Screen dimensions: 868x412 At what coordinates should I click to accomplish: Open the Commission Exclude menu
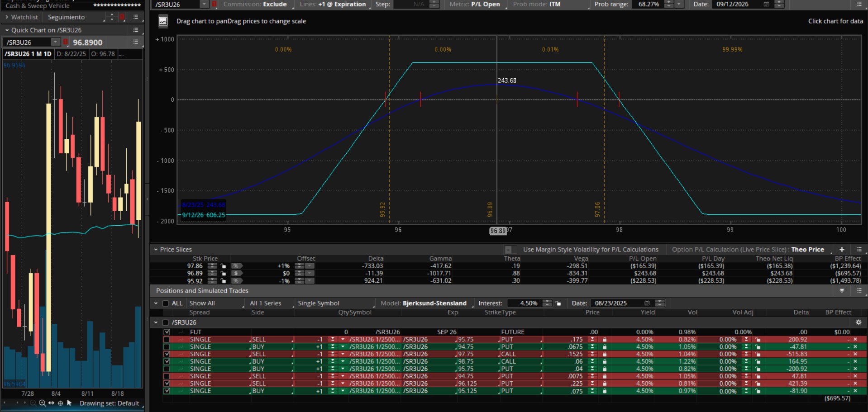point(255,4)
